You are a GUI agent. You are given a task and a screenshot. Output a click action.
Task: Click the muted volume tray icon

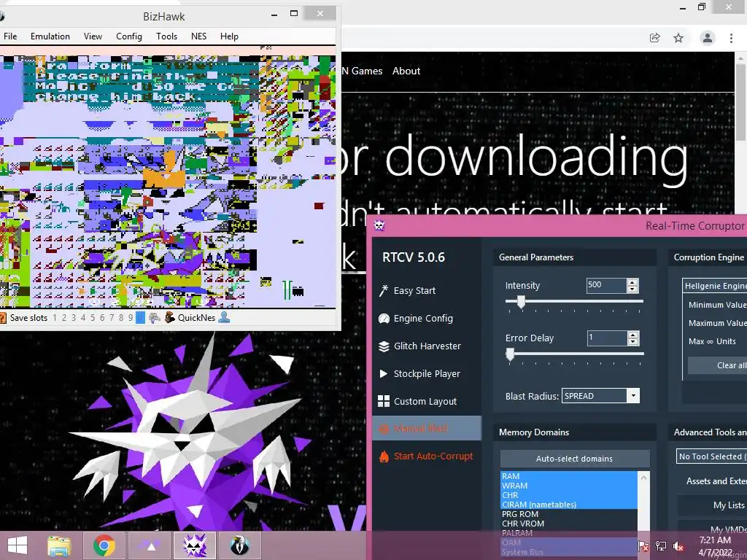[x=678, y=546]
